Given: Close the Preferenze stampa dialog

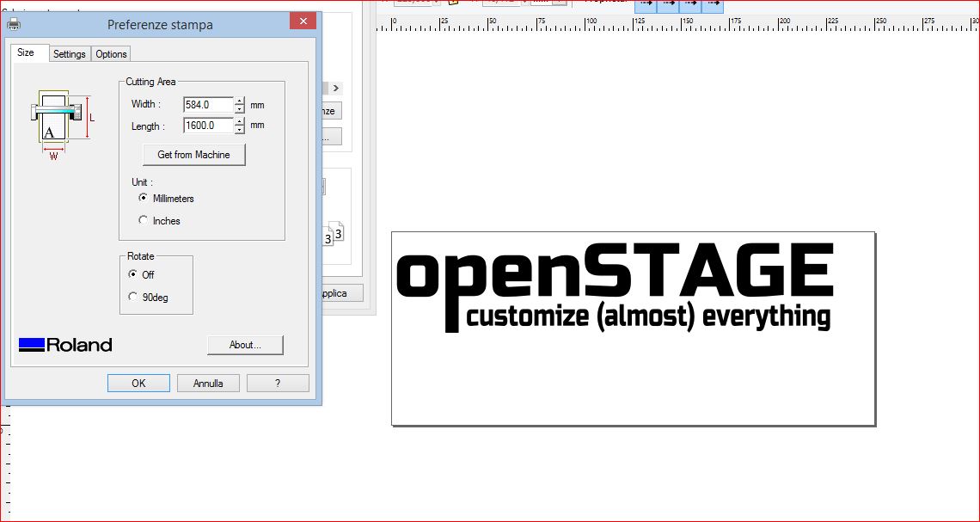Looking at the screenshot, I should pos(303,21).
